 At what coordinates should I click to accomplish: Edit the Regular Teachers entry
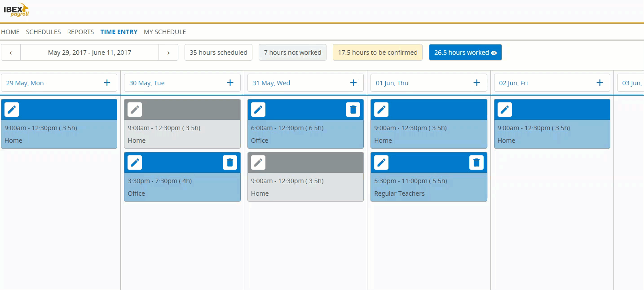[381, 163]
